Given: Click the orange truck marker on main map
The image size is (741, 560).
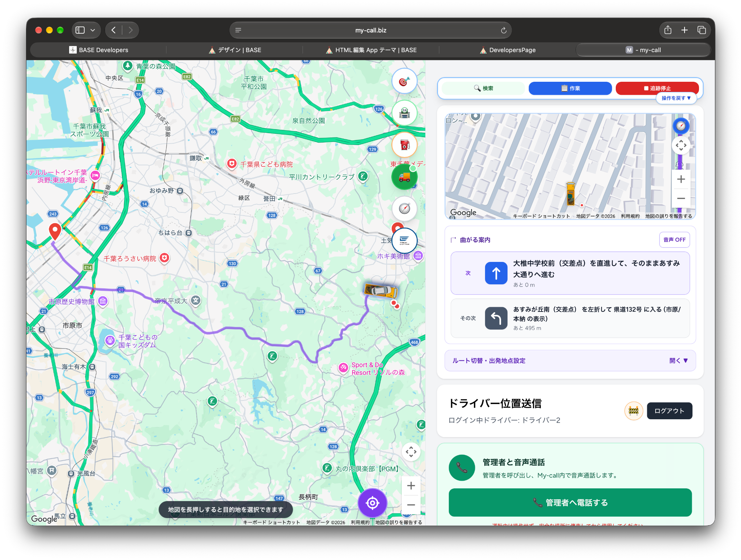Looking at the screenshot, I should coord(380,290).
